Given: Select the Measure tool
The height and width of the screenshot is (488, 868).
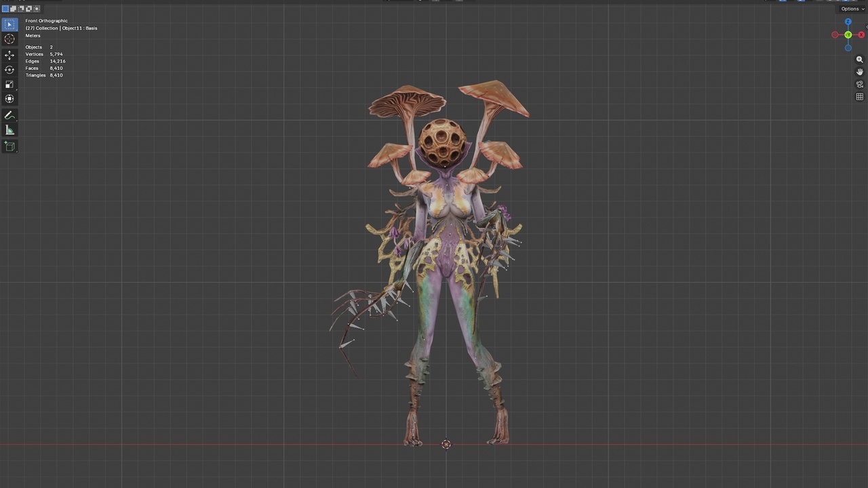Looking at the screenshot, I should coord(9,130).
